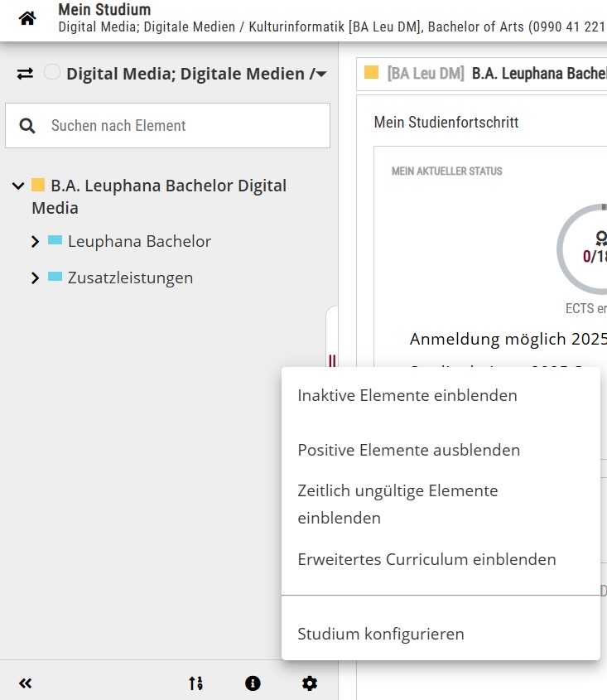Image resolution: width=607 pixels, height=700 pixels.
Task: Collapse the sidebar using the double chevron icon
Action: [x=25, y=683]
